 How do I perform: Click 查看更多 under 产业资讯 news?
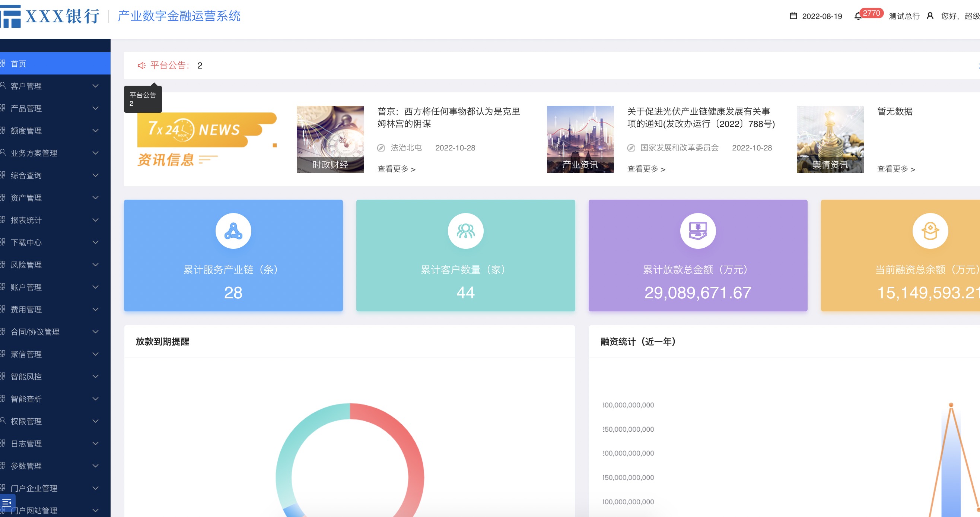point(646,169)
